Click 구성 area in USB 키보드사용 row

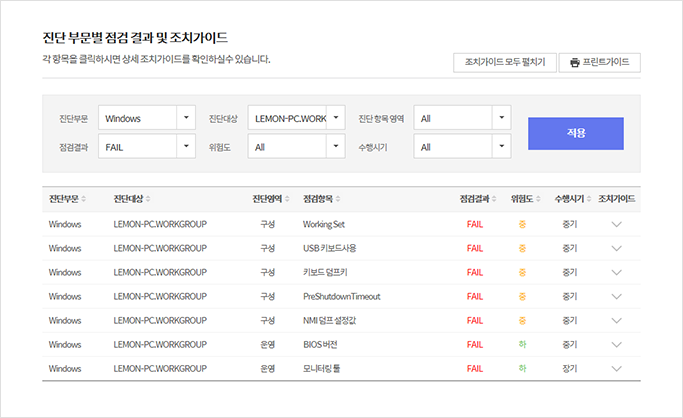click(x=267, y=248)
